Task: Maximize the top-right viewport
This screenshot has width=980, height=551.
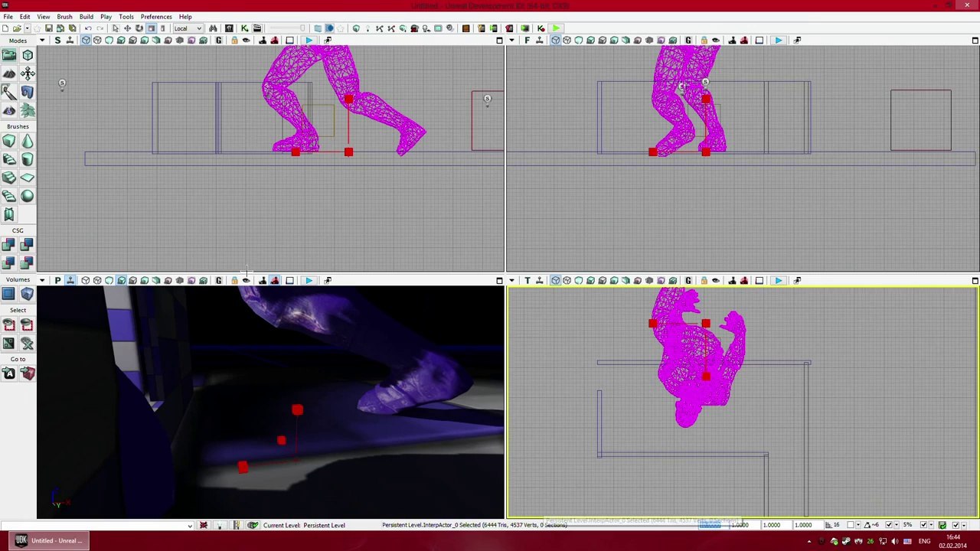Action: (975, 40)
